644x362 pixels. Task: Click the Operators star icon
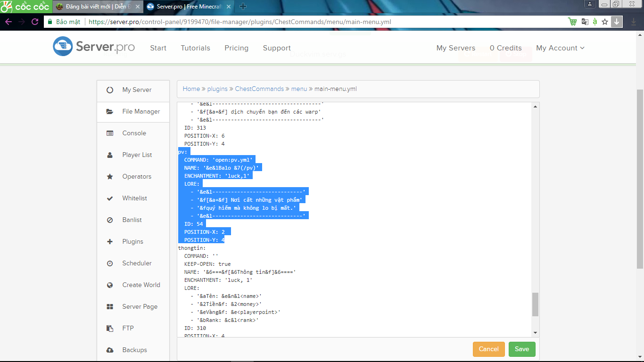[110, 177]
